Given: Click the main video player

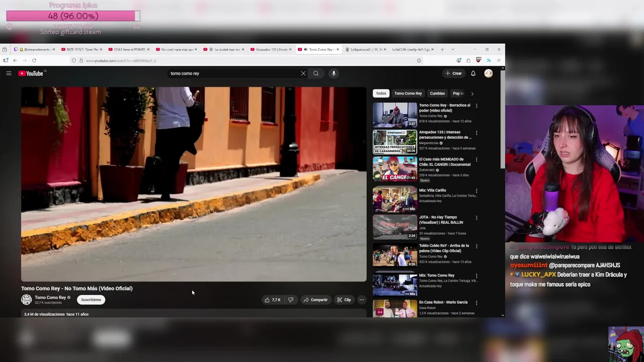Looking at the screenshot, I should (x=194, y=184).
